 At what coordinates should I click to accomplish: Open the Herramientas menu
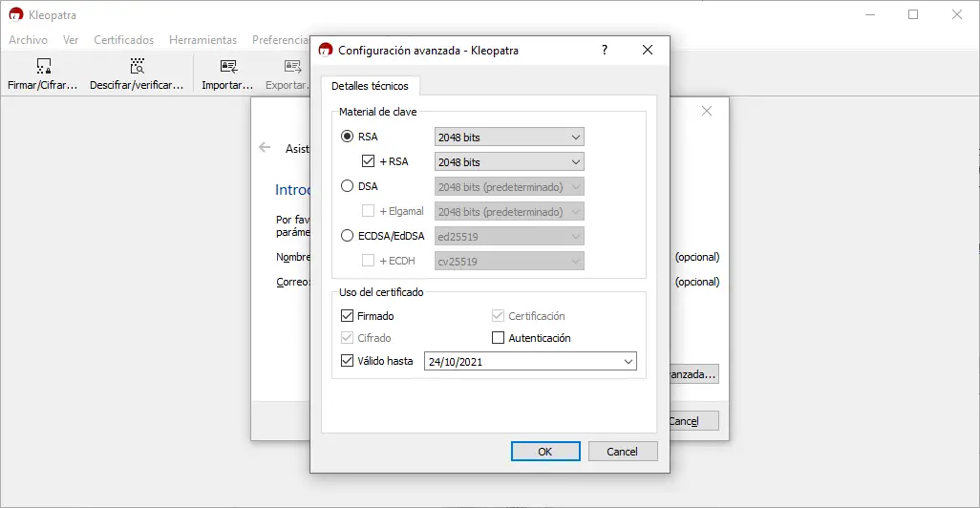pos(203,40)
